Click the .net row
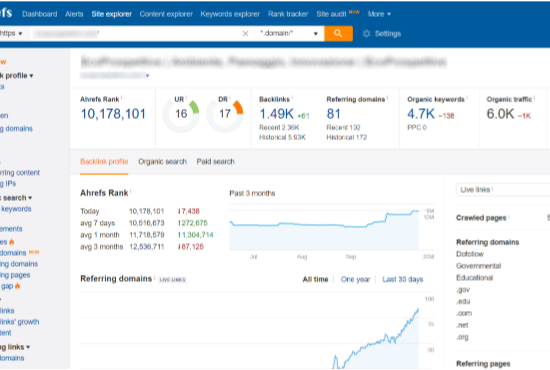Image resolution: width=550 pixels, height=370 pixels. [x=462, y=325]
